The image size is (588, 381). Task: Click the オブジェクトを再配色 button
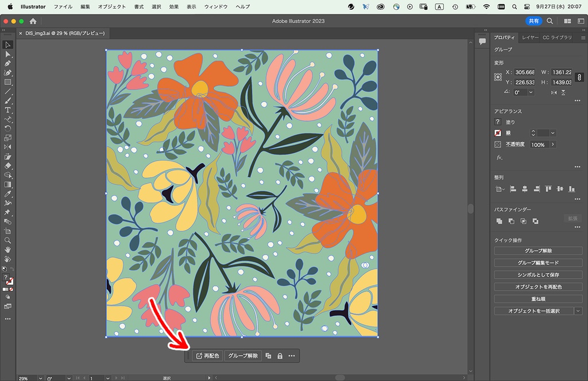pos(538,287)
